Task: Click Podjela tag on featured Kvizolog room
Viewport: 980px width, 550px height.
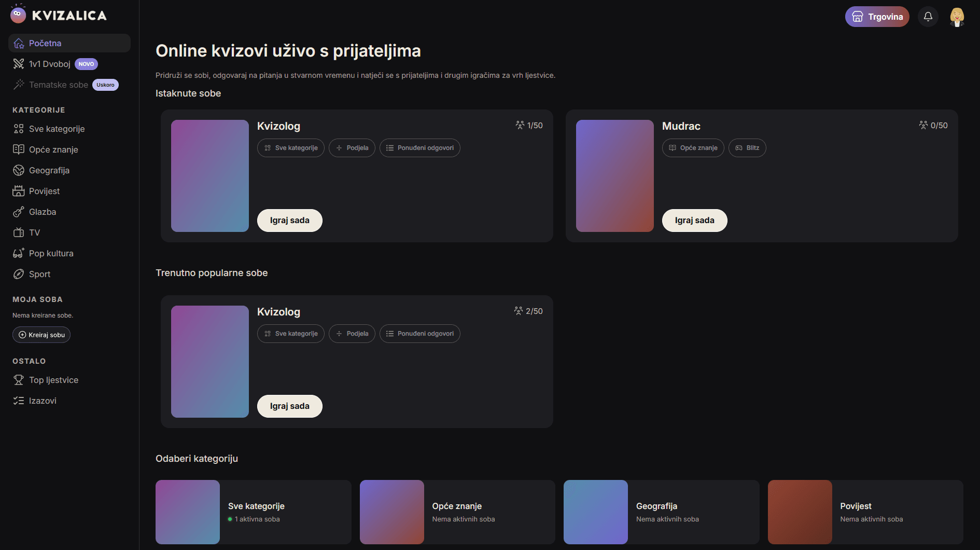Action: pos(352,148)
